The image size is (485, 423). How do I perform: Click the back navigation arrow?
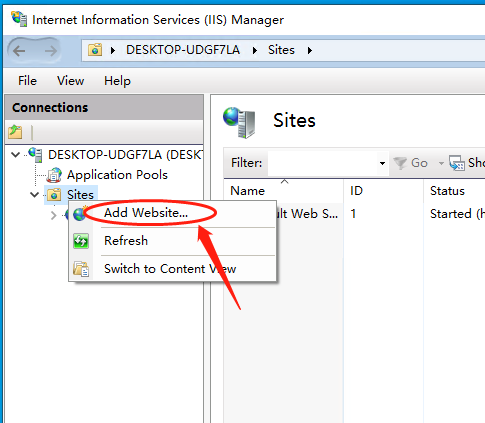19,51
